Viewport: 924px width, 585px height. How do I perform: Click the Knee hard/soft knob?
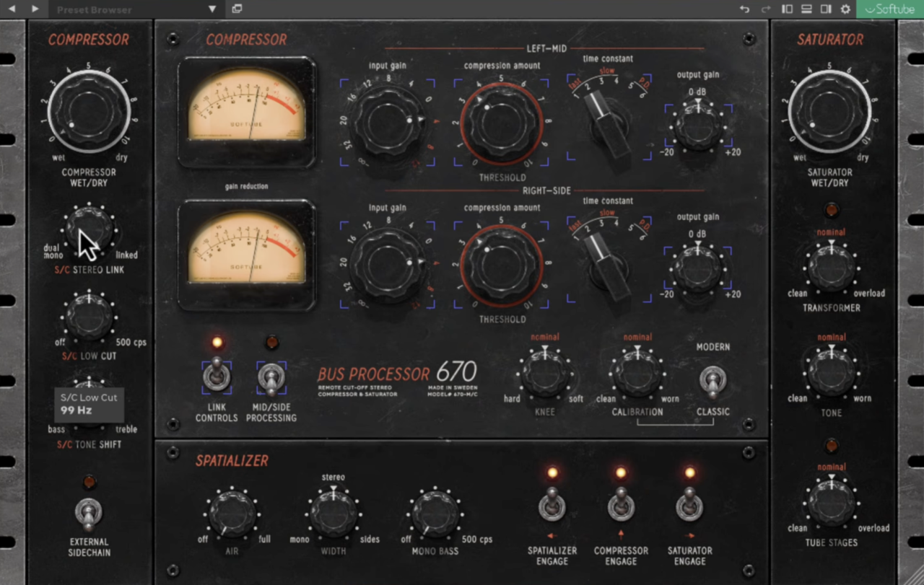[545, 371]
